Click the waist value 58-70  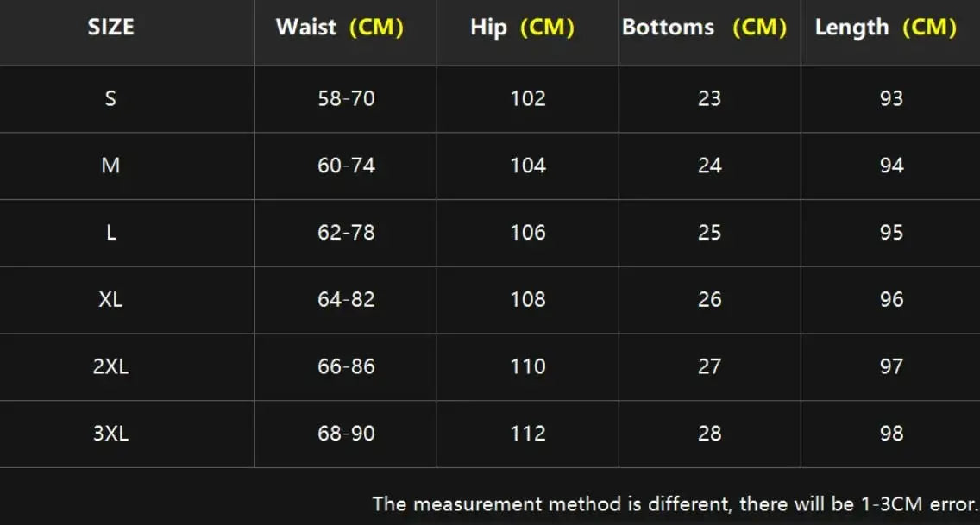[x=346, y=98]
